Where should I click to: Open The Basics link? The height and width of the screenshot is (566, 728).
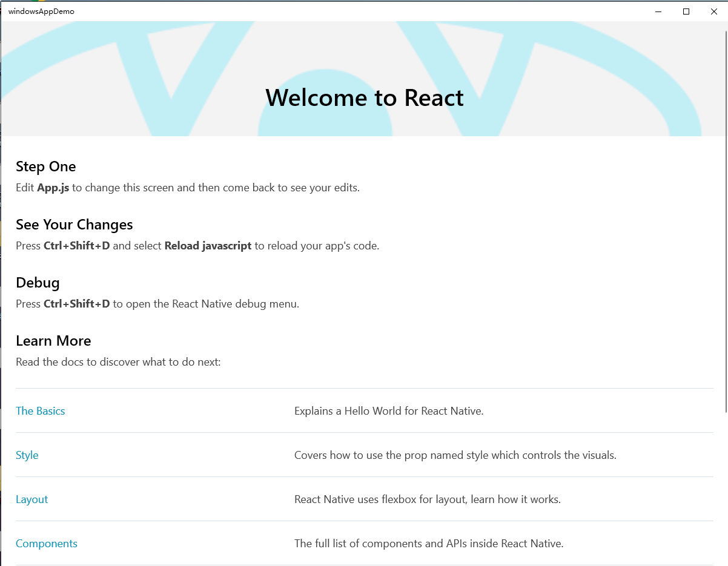40,411
